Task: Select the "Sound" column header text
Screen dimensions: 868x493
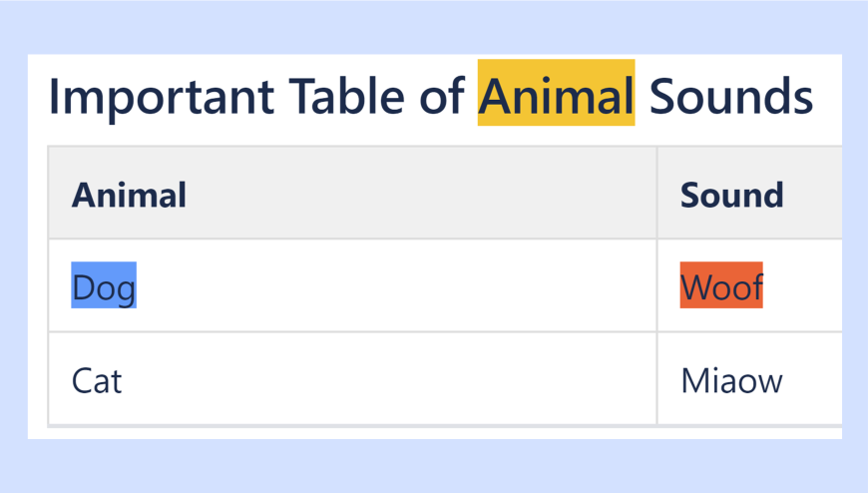Action: point(731,195)
